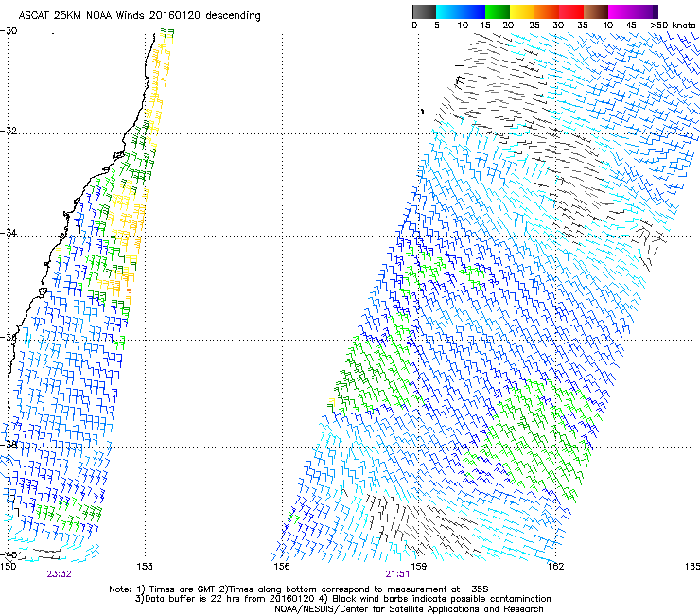700x615 pixels.
Task: Click the latitude label '-38'
Action: (x=9, y=444)
